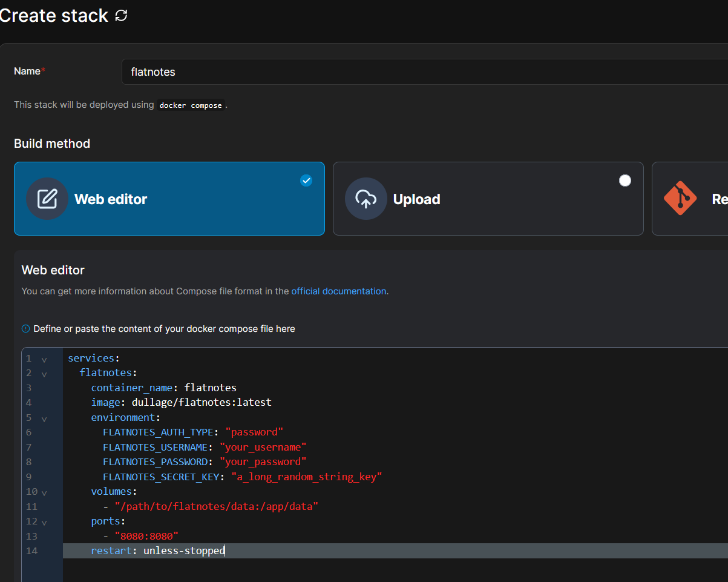Choose the Web editor build method card
This screenshot has width=728, height=582.
(x=169, y=199)
